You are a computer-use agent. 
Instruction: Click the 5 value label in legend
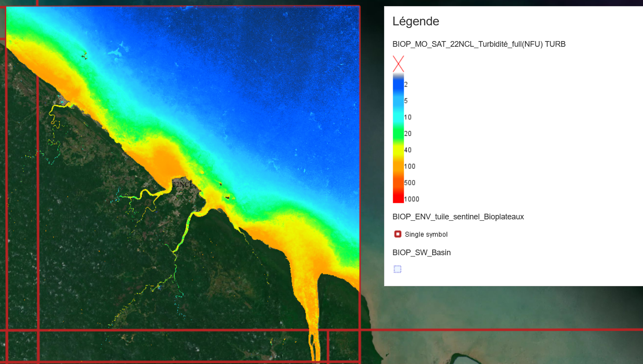tap(406, 101)
